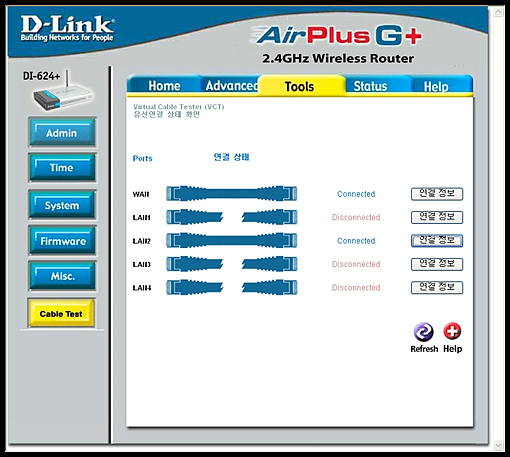
Task: Click the D-Link logo
Action: [x=67, y=29]
